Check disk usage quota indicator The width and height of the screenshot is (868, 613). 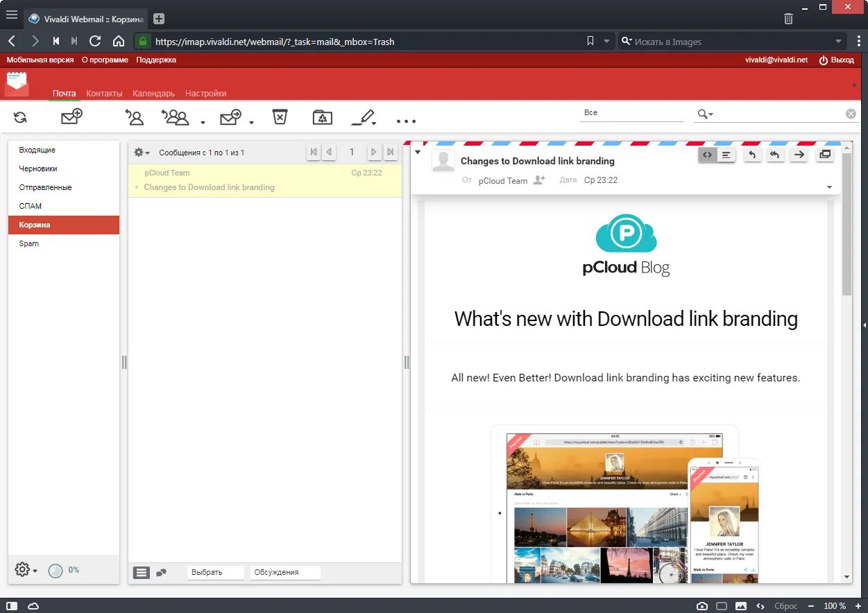pyautogui.click(x=56, y=571)
